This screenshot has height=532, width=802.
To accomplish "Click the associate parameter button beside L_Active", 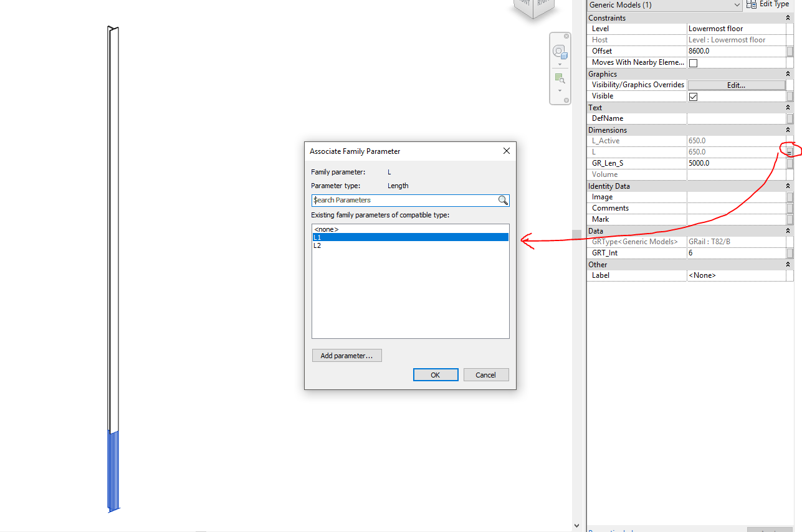I will tap(791, 140).
